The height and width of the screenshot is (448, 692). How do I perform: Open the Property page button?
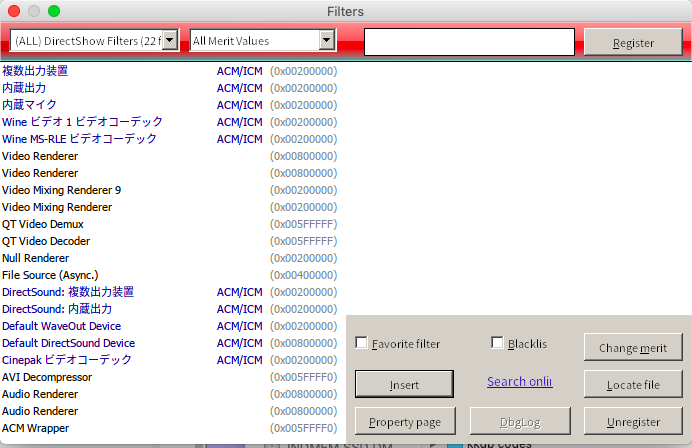tap(405, 421)
